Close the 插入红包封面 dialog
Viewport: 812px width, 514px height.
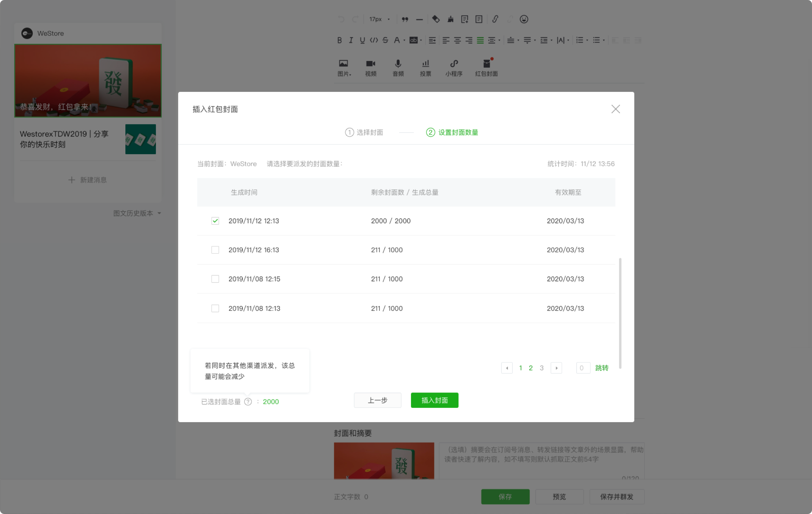(616, 109)
